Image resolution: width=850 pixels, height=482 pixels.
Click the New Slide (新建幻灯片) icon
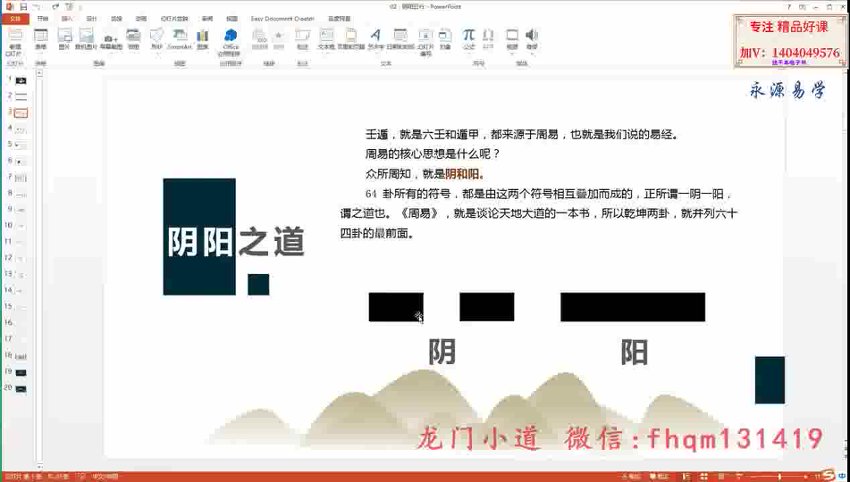tap(14, 36)
